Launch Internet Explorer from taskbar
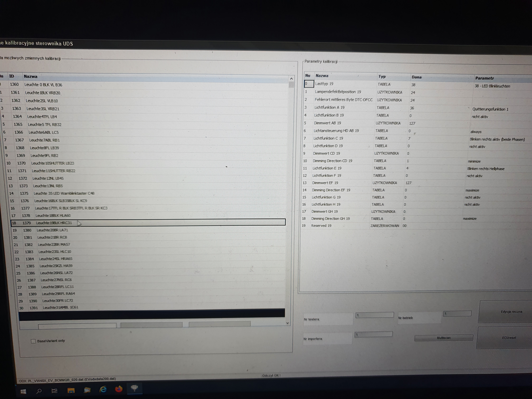 tap(103, 389)
